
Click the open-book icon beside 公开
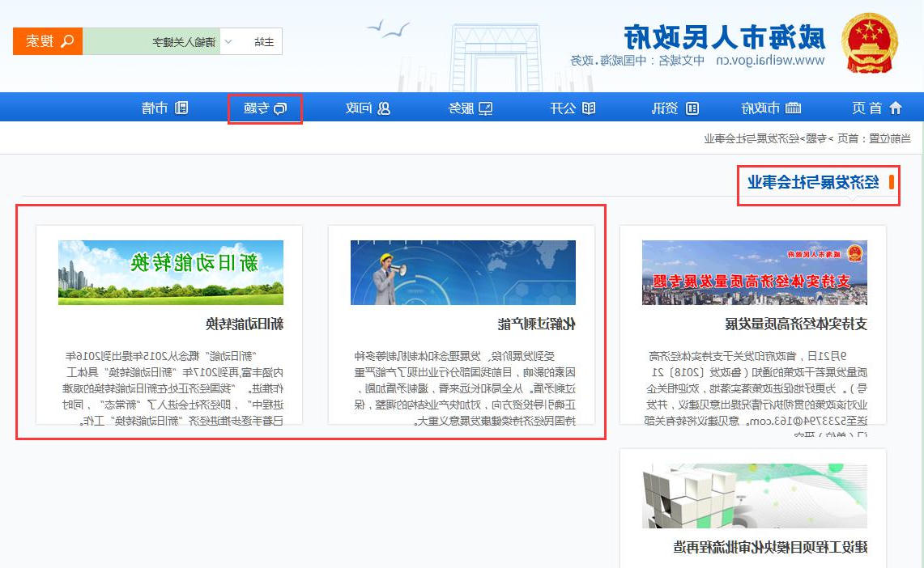tap(589, 108)
